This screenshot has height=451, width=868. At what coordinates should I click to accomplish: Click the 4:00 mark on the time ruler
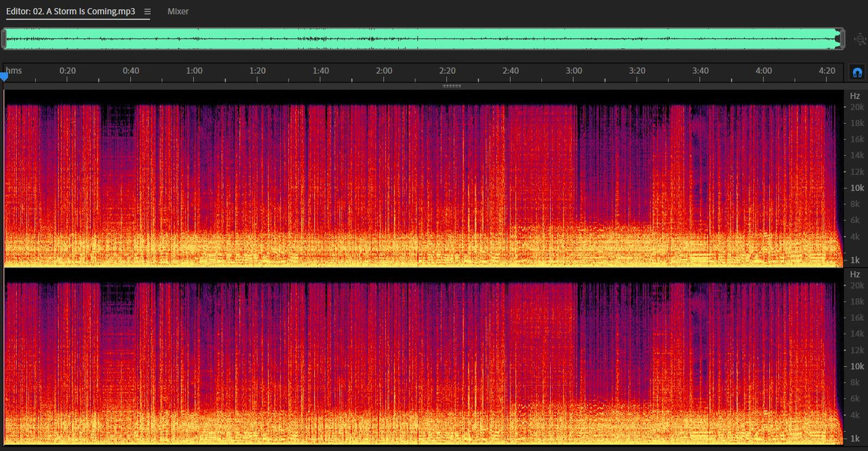764,71
